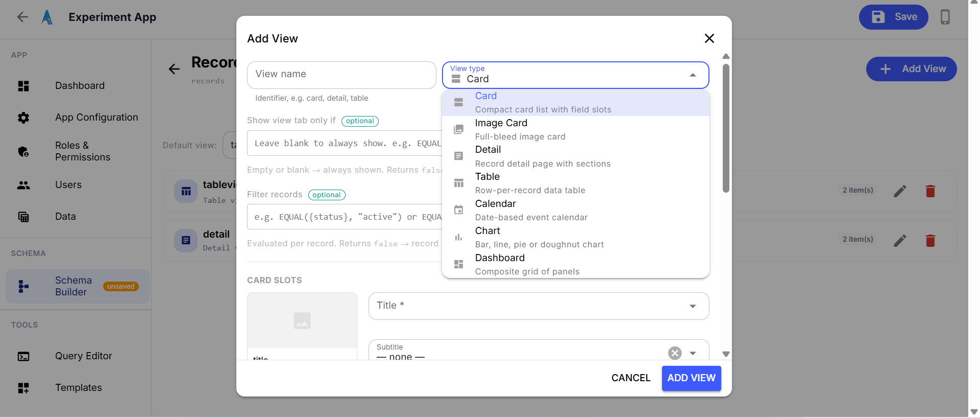
Task: Open the Data section
Action: coord(76,217)
